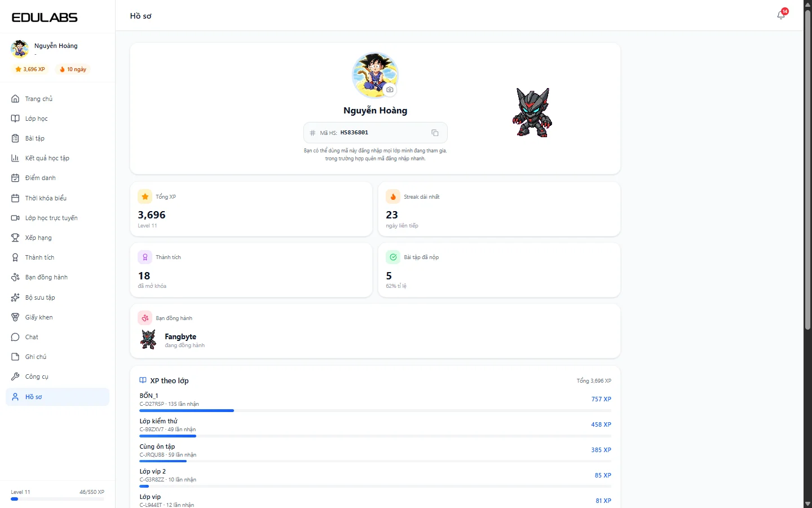Click the Lớp kiểm thử XP progress bar
Image resolution: width=812 pixels, height=508 pixels.
coord(375,436)
